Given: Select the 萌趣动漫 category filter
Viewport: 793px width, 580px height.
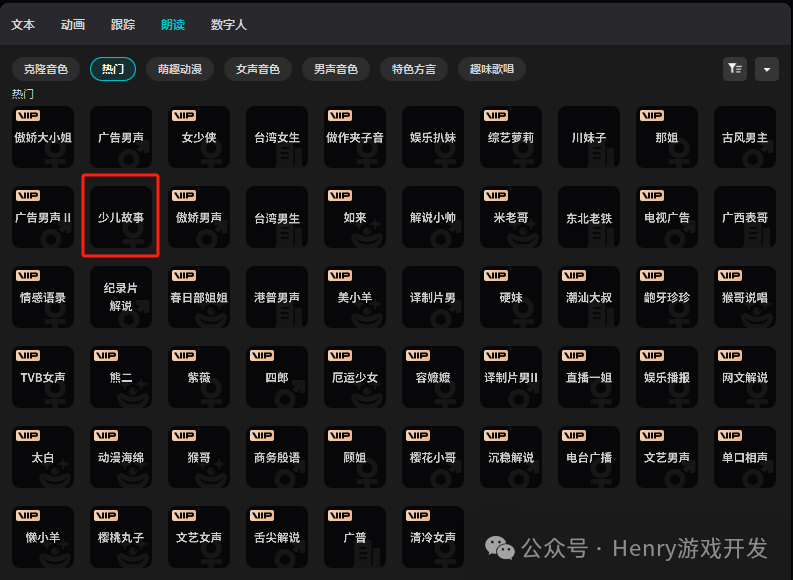Looking at the screenshot, I should [180, 69].
